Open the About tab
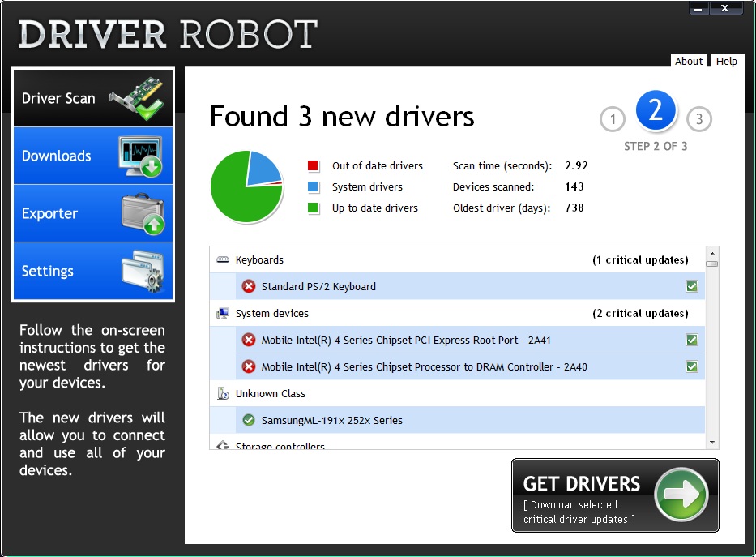 [x=689, y=62]
